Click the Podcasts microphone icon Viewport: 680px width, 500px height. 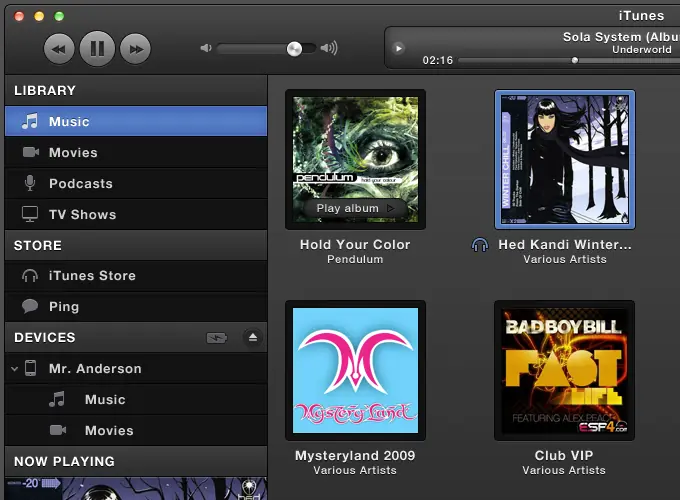(30, 183)
